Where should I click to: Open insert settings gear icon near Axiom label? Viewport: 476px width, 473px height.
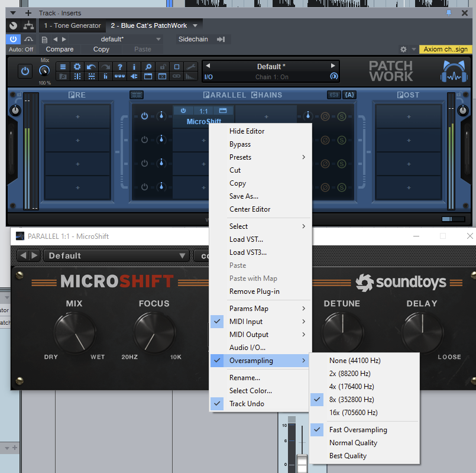click(403, 49)
